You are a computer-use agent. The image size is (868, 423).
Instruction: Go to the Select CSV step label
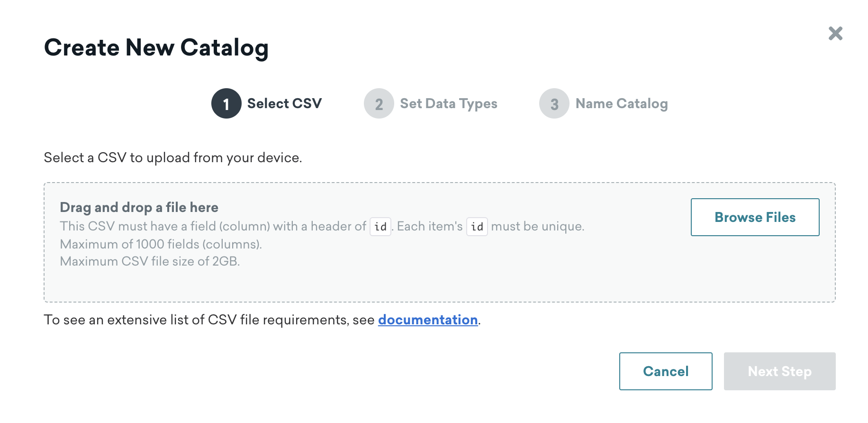pos(284,103)
